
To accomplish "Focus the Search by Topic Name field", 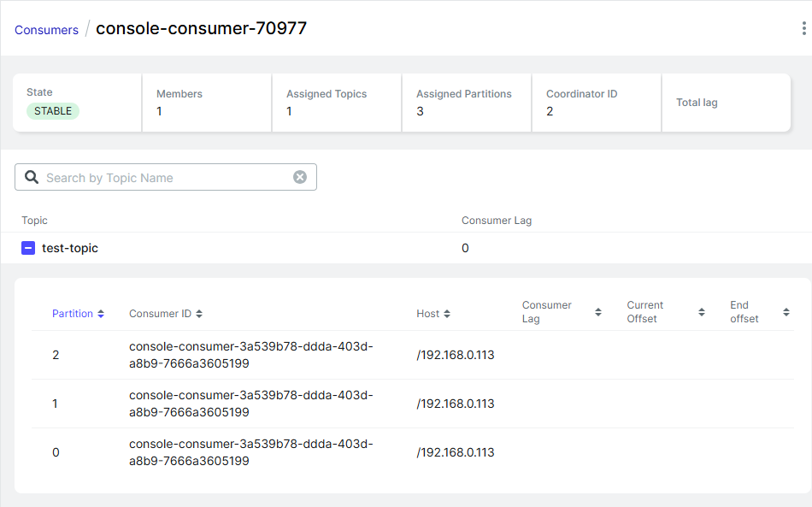I will click(x=166, y=177).
